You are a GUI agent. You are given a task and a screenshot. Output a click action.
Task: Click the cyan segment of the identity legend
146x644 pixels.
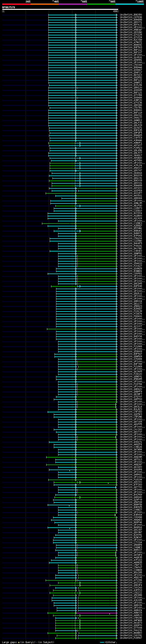pos(130,4)
